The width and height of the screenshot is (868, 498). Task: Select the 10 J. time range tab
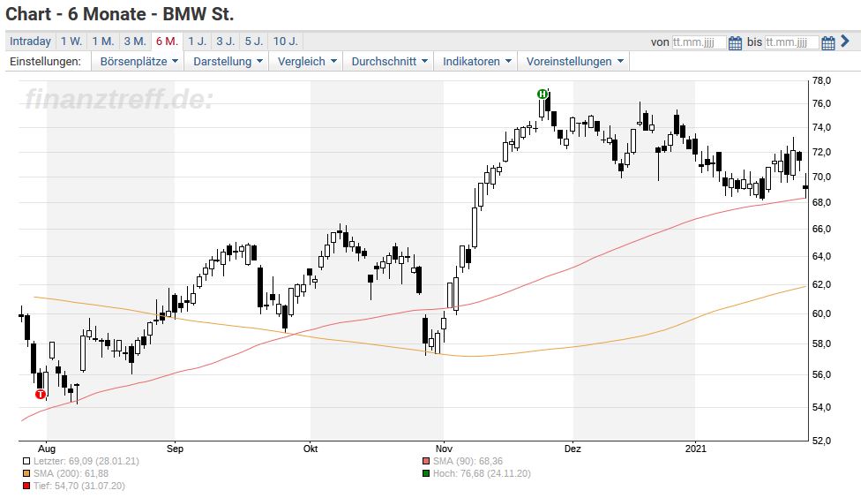click(286, 41)
